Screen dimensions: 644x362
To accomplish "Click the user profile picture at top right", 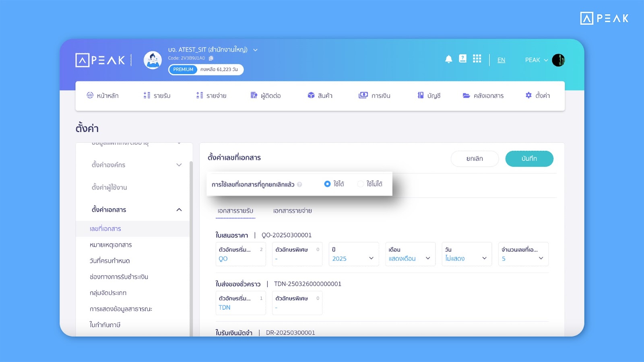I will coord(558,60).
